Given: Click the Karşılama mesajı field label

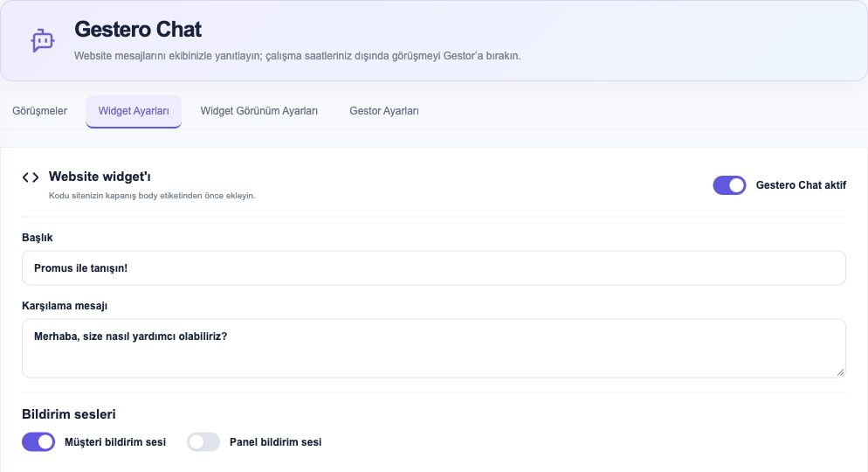Looking at the screenshot, I should (65, 306).
